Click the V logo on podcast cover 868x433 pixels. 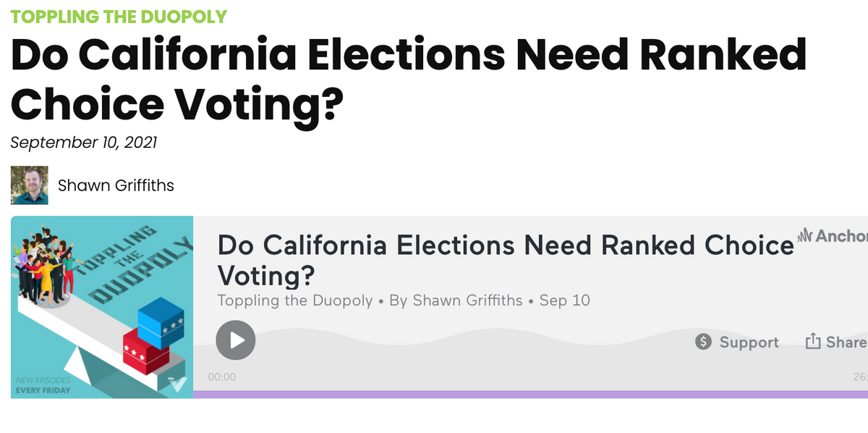pyautogui.click(x=177, y=384)
